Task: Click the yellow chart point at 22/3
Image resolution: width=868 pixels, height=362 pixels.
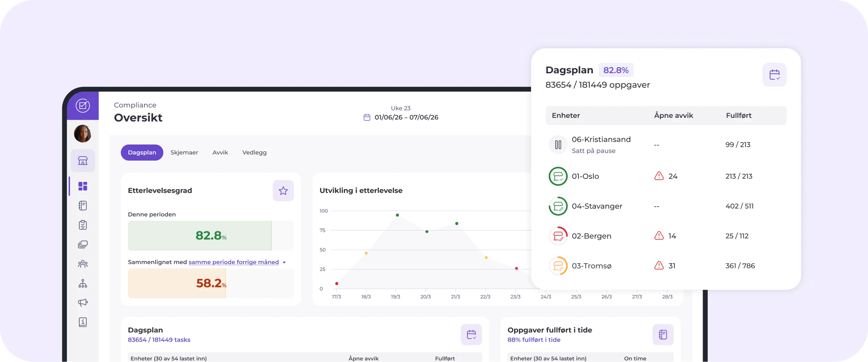Action: coord(486,257)
